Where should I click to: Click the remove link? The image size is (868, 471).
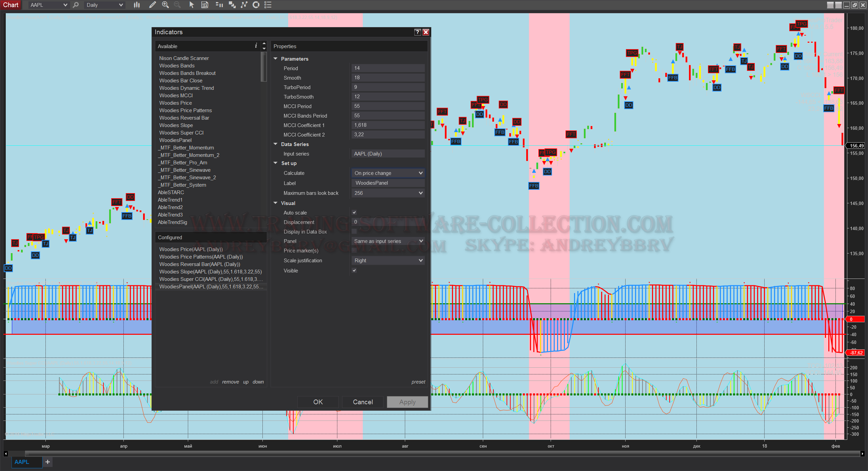coord(231,382)
